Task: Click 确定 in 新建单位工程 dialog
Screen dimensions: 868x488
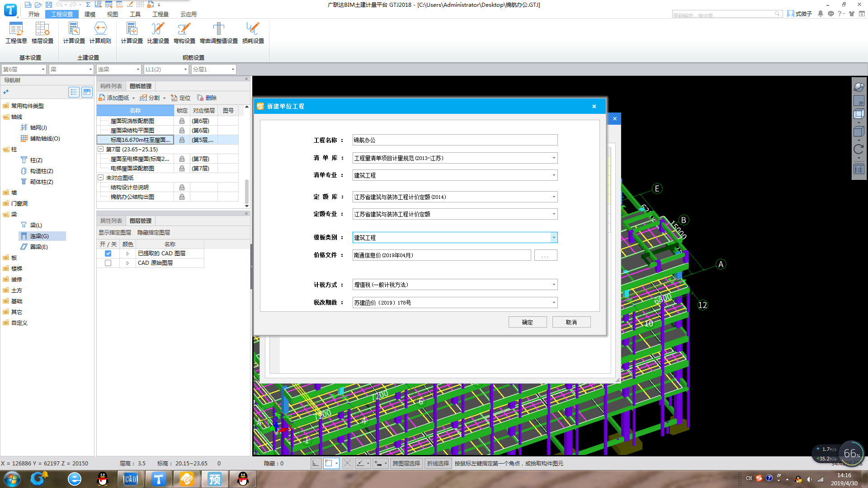Action: pyautogui.click(x=528, y=322)
